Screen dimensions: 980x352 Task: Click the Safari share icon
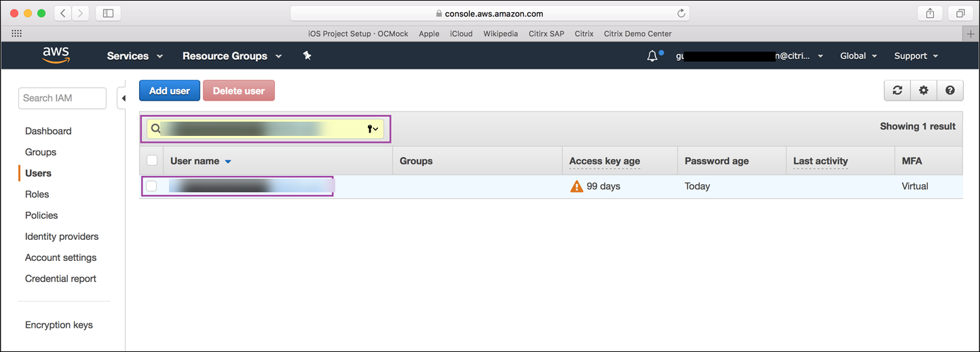tap(929, 13)
